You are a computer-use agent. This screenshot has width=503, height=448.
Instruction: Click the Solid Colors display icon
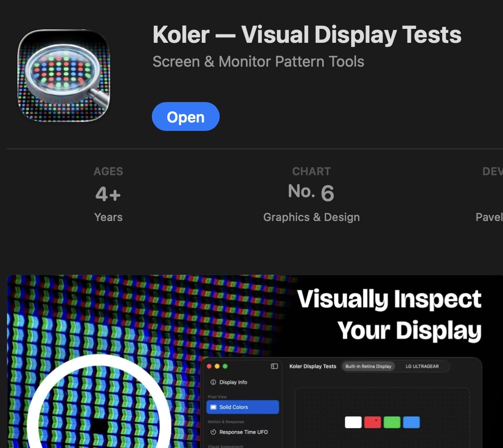213,407
